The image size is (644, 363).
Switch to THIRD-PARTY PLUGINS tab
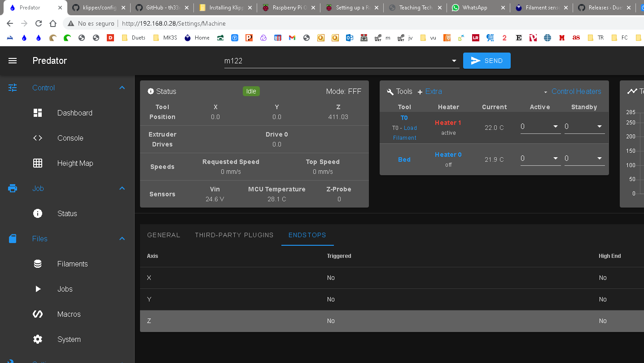click(x=234, y=235)
